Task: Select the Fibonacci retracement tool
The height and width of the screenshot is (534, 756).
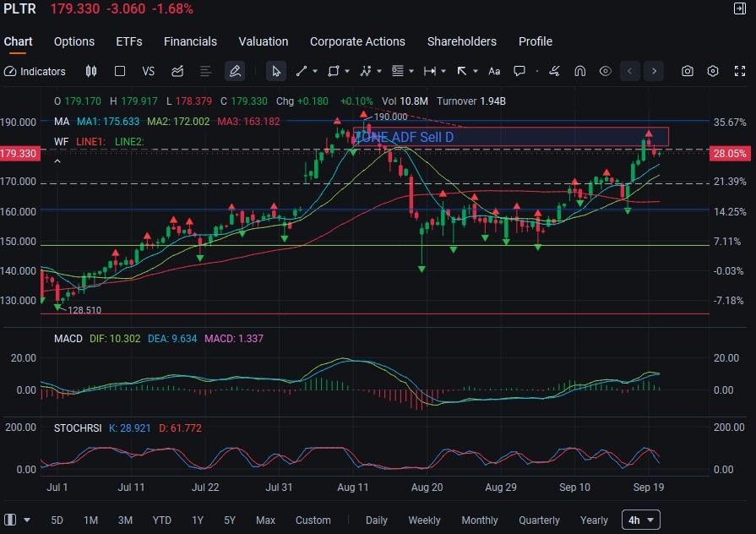Action: pos(398,71)
